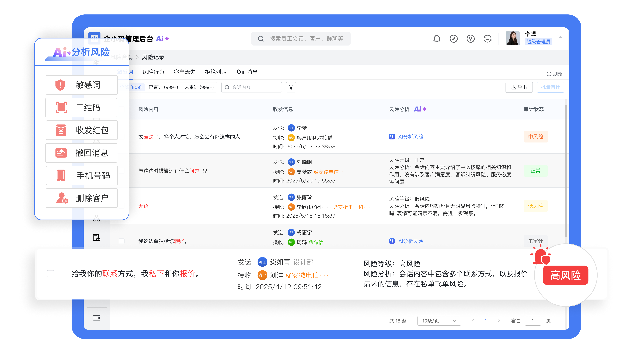Click the 导出 export button
Image resolution: width=644 pixels, height=339 pixels.
(519, 87)
